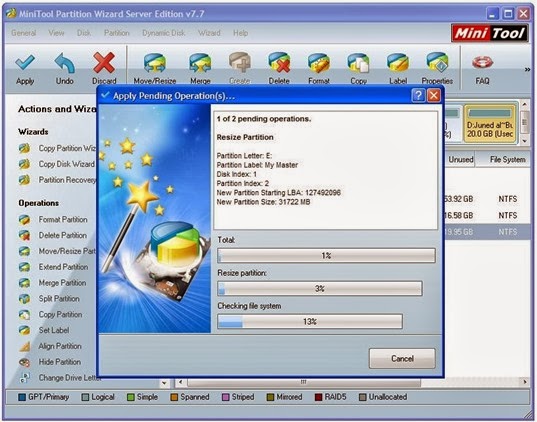Viewport: 537px width, 422px height.
Task: Click the Create partition toolbar icon
Action: coord(240,62)
